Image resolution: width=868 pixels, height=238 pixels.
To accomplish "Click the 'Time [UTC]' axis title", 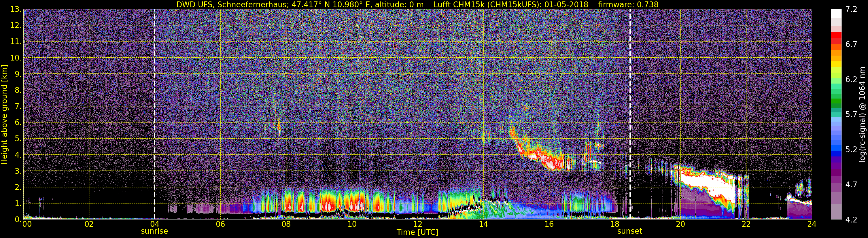I will [417, 232].
